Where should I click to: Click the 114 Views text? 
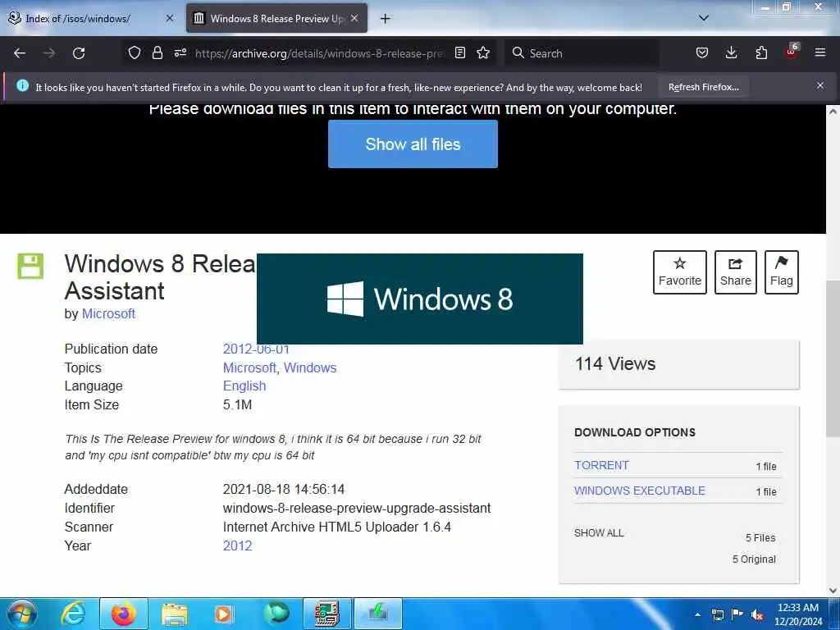click(x=615, y=364)
